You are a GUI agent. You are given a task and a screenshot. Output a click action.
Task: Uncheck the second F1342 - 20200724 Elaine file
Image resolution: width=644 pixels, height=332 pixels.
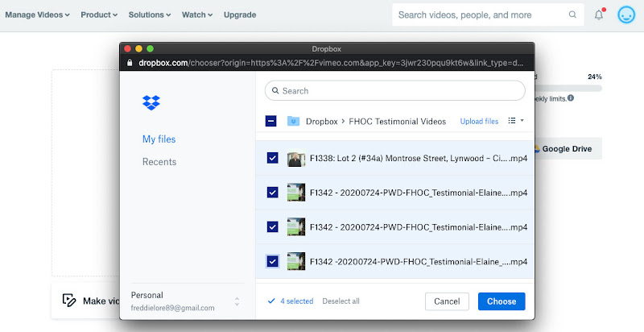[x=272, y=227]
